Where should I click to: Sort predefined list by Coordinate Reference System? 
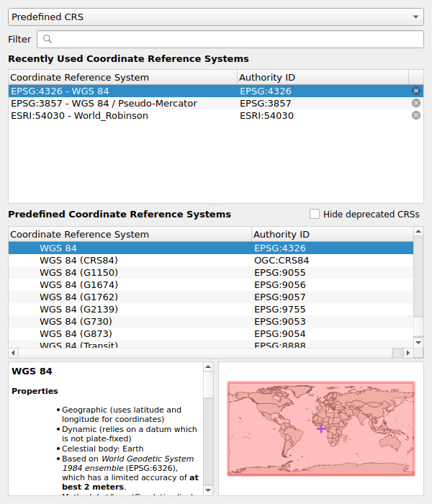(x=130, y=234)
